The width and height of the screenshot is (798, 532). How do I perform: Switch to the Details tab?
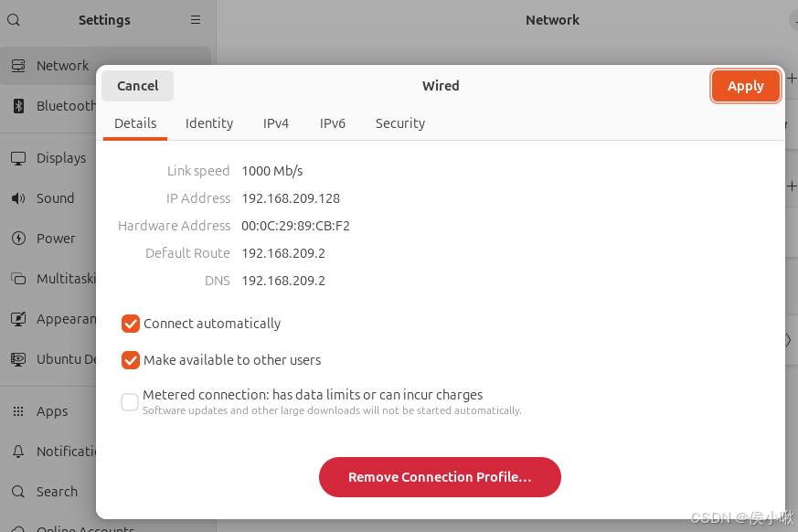tap(135, 123)
